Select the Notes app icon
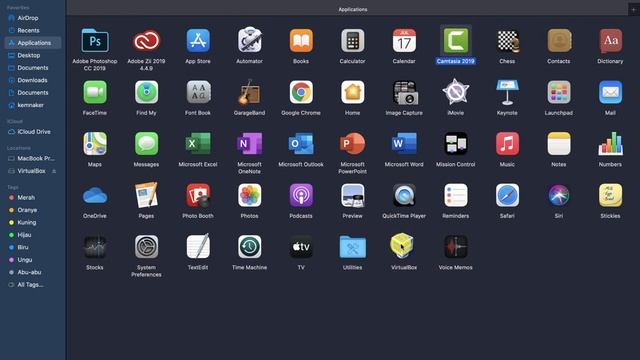 (559, 144)
